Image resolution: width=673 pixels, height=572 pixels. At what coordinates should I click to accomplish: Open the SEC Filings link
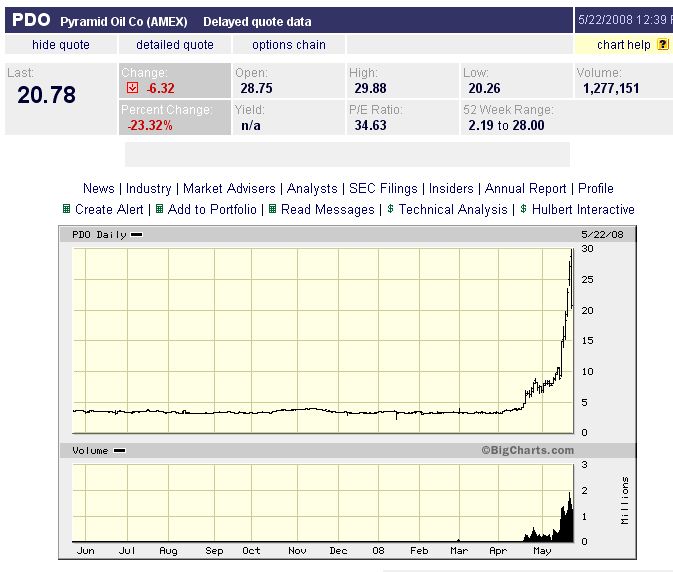click(x=383, y=188)
